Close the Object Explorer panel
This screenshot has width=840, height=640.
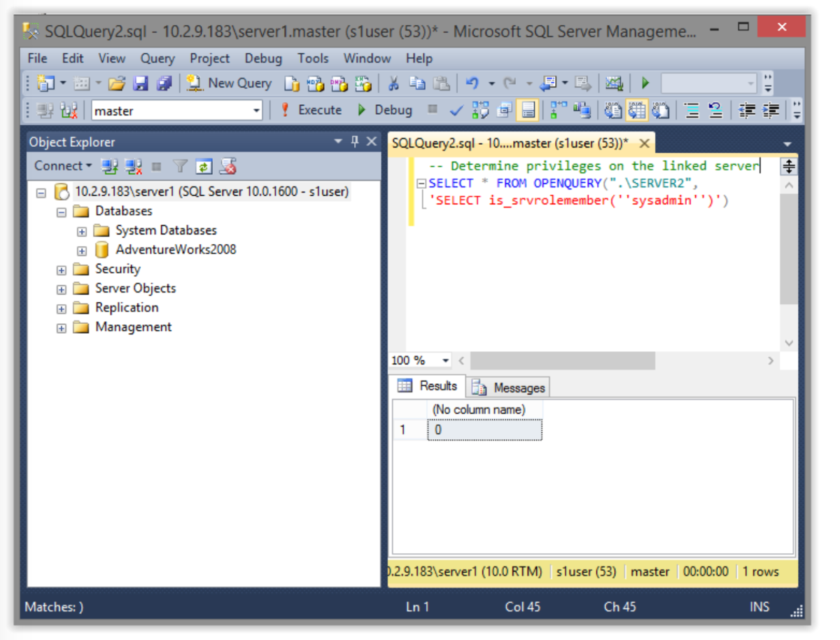tap(372, 142)
